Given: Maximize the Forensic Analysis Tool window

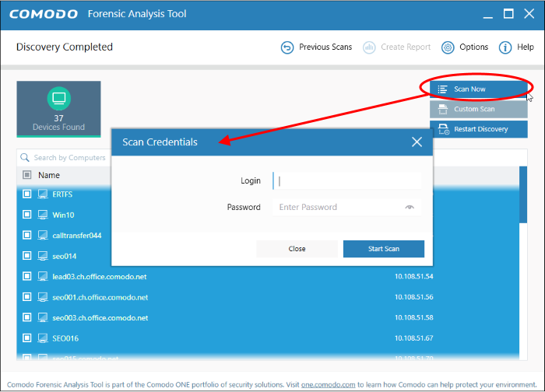Looking at the screenshot, I should click(508, 14).
